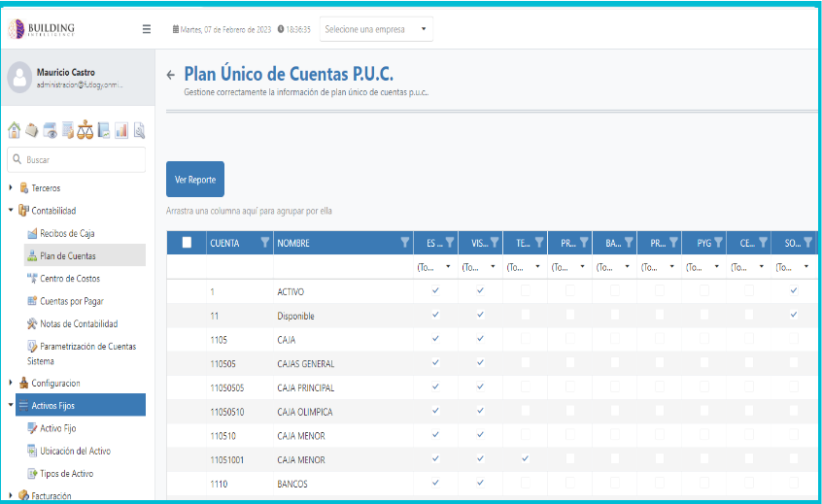
Task: Toggle the hamburger menu icon
Action: (x=147, y=29)
